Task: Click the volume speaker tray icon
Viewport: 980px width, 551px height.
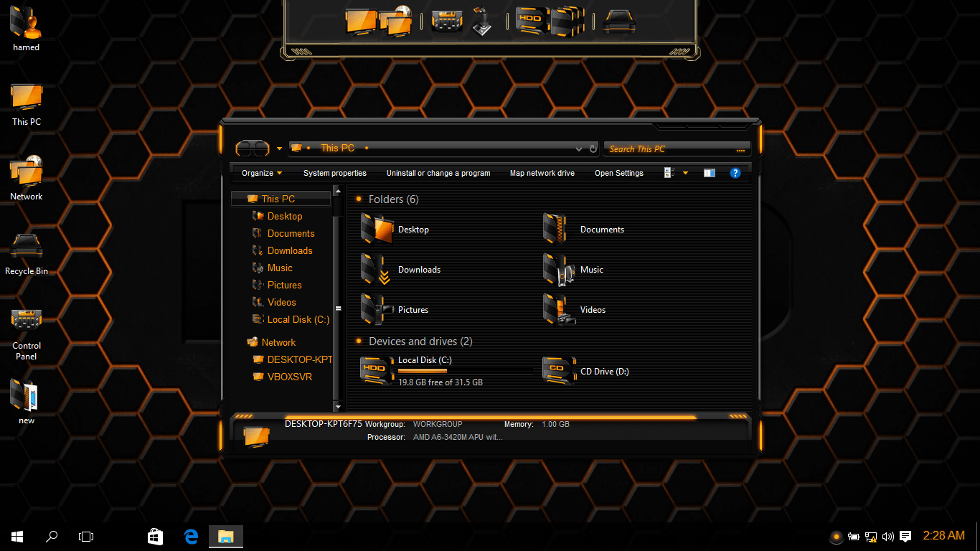Action: coord(888,536)
